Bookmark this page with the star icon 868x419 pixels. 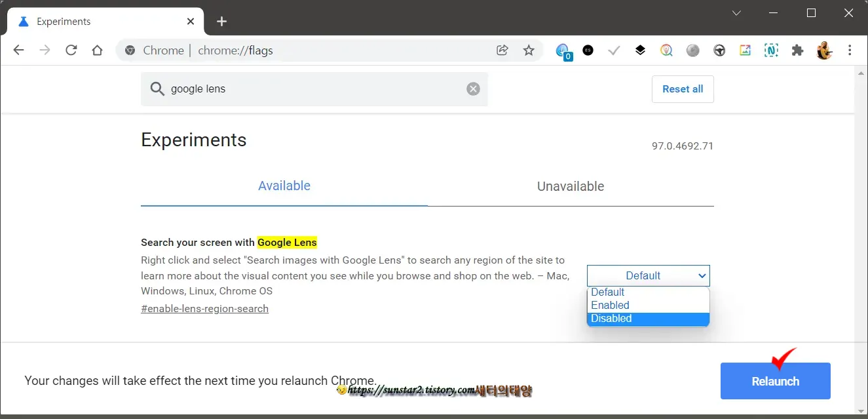click(x=529, y=50)
